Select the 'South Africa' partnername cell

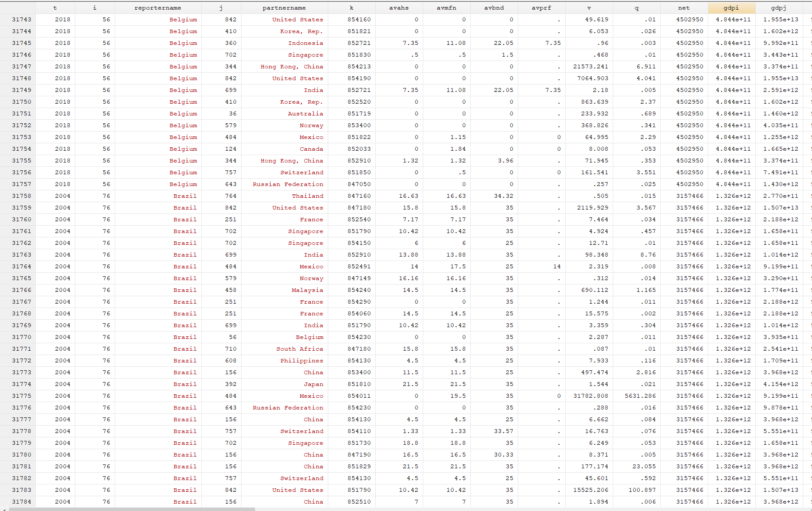300,349
